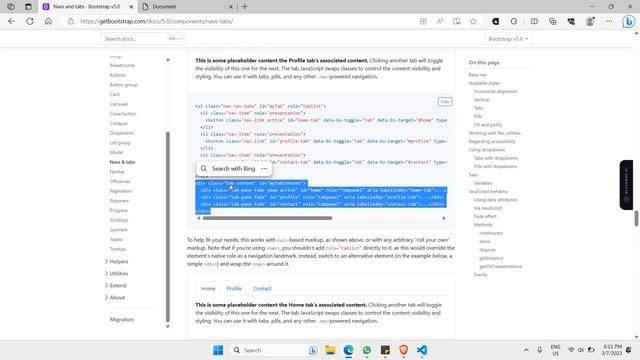Open the Migration link
Screen dimensions: 640x360
[122, 320]
